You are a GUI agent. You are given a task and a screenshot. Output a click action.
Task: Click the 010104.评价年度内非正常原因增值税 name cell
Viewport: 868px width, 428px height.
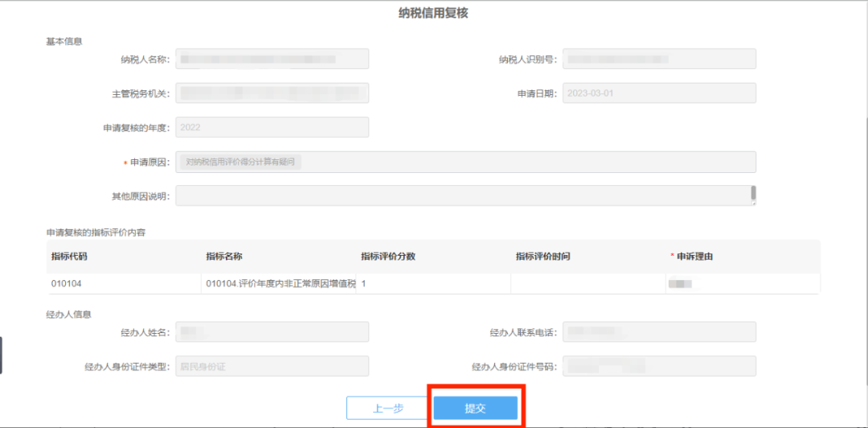coord(278,284)
